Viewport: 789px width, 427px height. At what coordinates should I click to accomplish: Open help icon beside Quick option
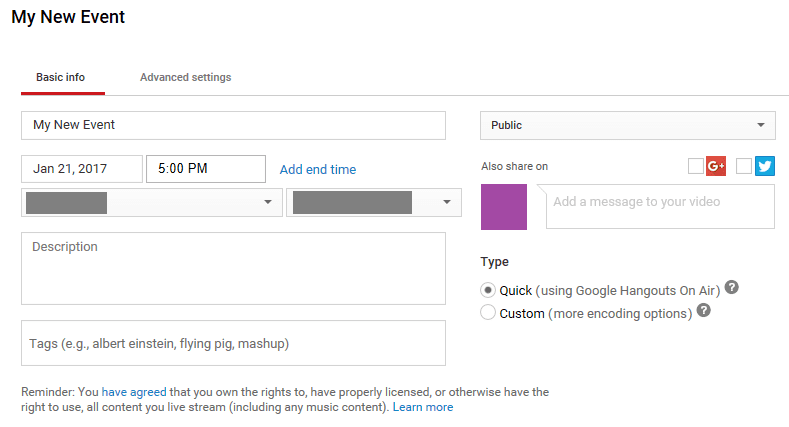pos(732,288)
